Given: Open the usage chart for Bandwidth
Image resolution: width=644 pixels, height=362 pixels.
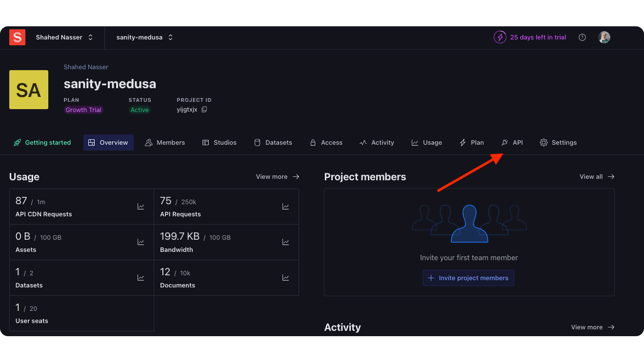Looking at the screenshot, I should (x=285, y=242).
